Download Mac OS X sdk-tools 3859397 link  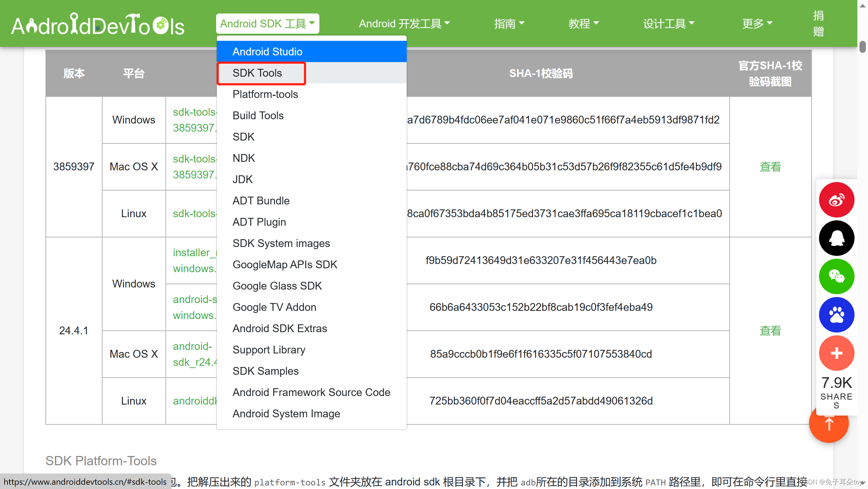[x=194, y=167]
